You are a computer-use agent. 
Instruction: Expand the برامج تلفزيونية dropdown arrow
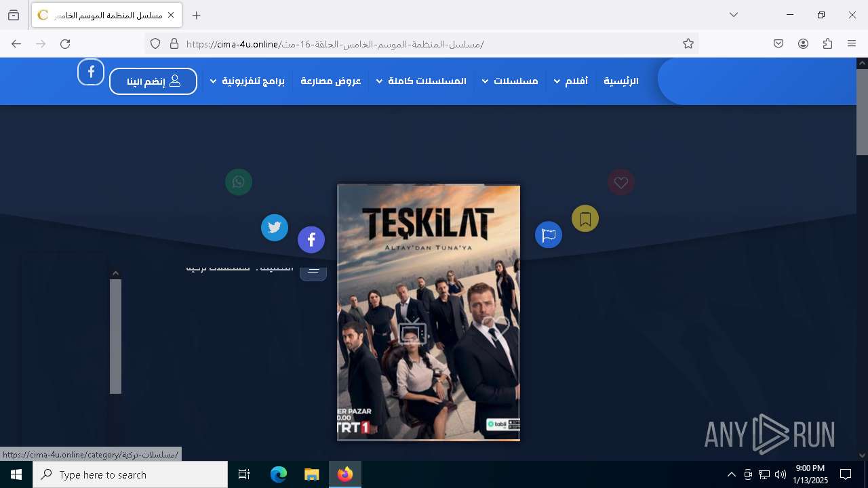(x=213, y=81)
